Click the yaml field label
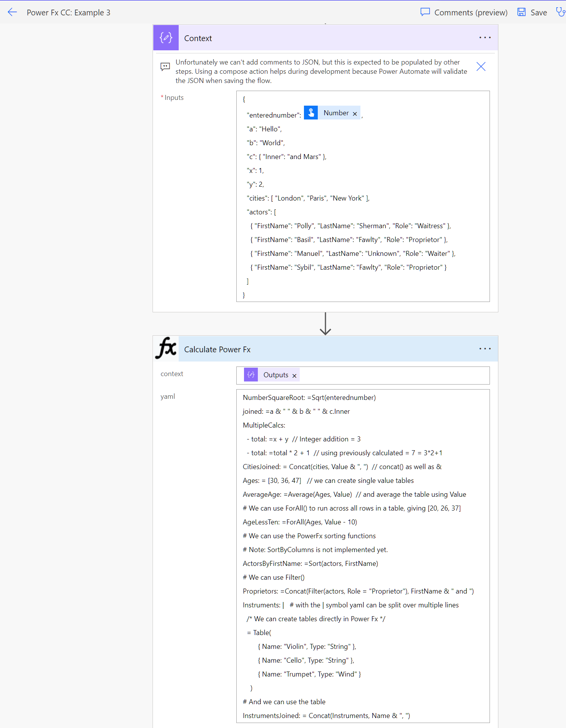566x728 pixels. pos(168,396)
